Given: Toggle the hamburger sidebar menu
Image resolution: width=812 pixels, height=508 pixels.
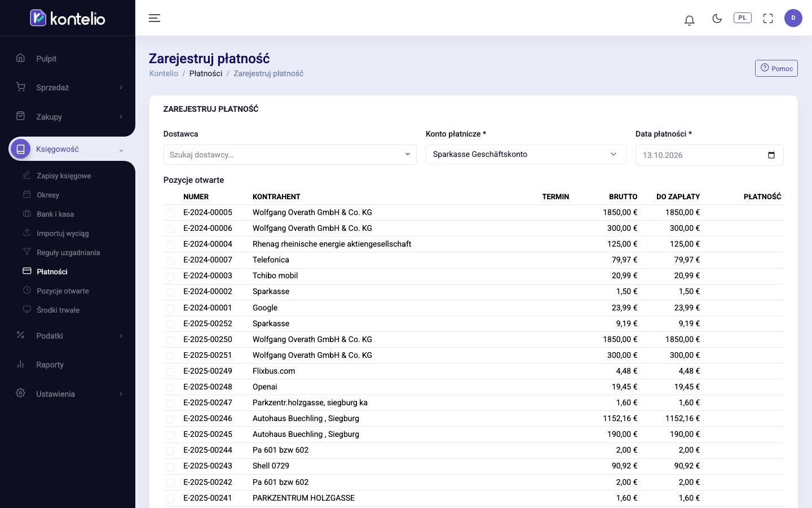Looking at the screenshot, I should (155, 18).
